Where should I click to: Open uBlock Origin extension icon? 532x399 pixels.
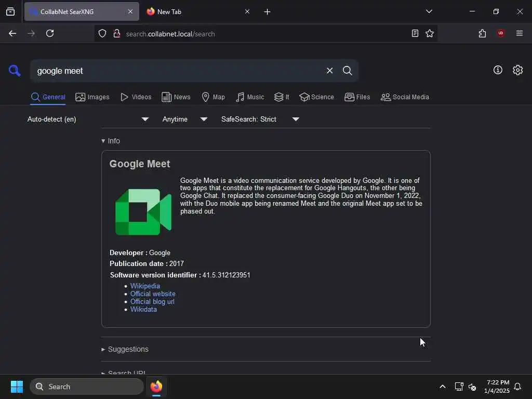pyautogui.click(x=501, y=33)
